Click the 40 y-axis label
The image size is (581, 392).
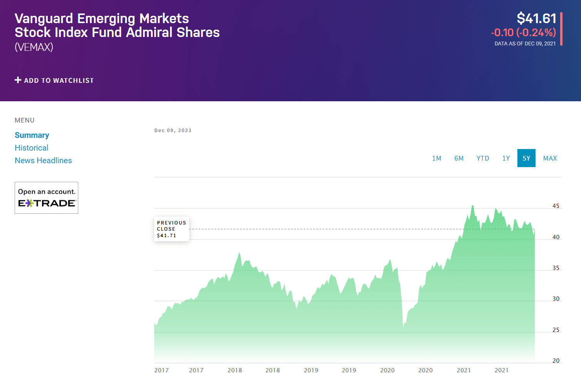coord(556,237)
